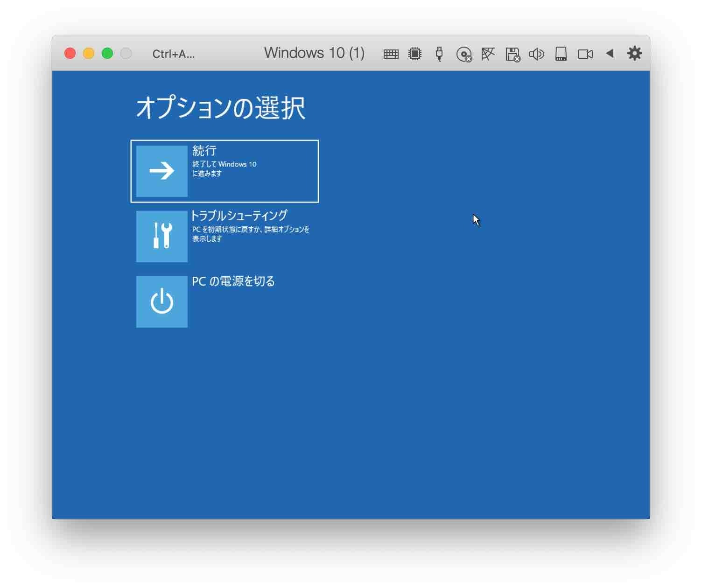Click the tools icon for Troubleshooting

(x=161, y=236)
